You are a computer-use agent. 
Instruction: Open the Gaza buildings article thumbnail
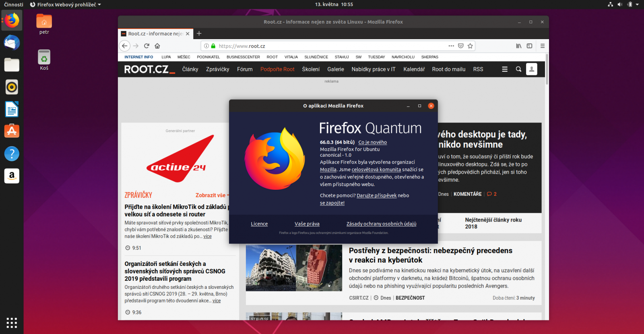pos(294,268)
